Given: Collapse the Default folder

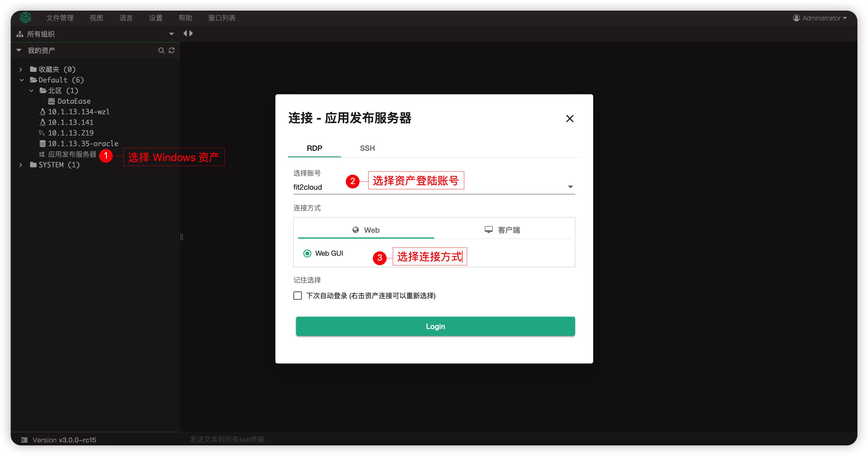Looking at the screenshot, I should tap(21, 80).
